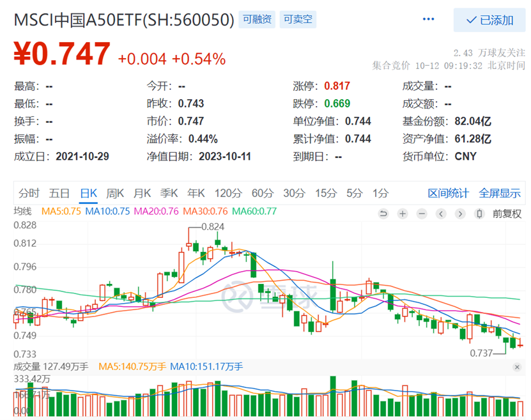The width and height of the screenshot is (531, 420).
Task: Pan chart right using right arrow icon
Action: 459,214
